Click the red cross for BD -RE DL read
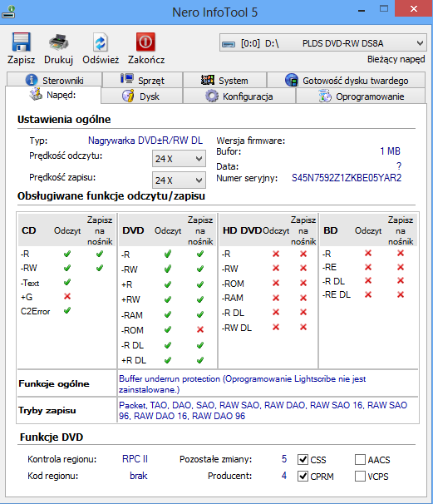433x504 pixels. 368,294
